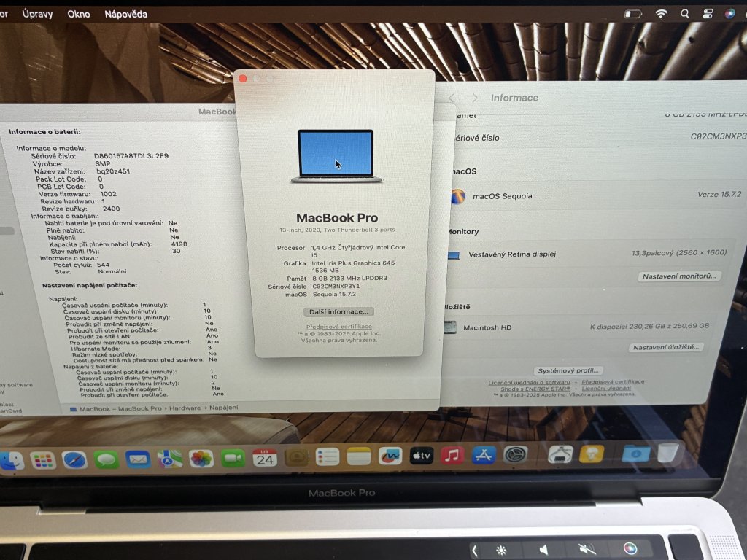
Task: Click the Macintosh HD drive icon
Action: [449, 327]
